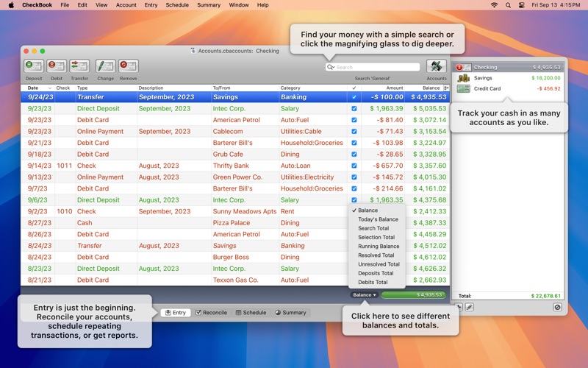Toggle cleared checkbox for Grub Cafe entry
The width and height of the screenshot is (588, 368).
pos(354,155)
